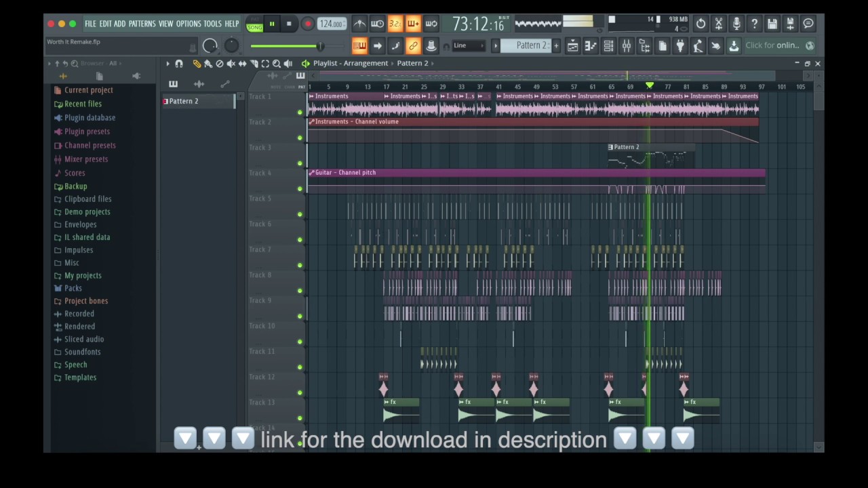
Task: Open the chat bubble icon
Action: click(x=808, y=24)
